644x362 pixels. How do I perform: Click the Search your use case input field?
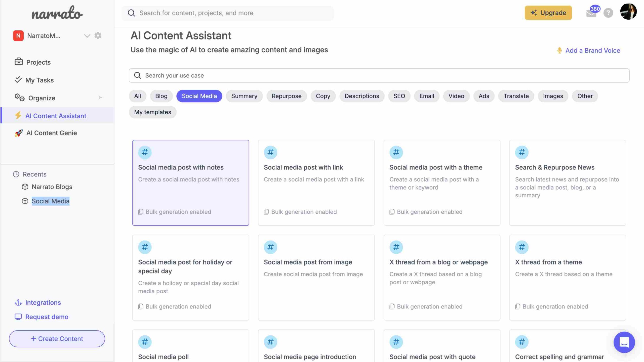379,75
